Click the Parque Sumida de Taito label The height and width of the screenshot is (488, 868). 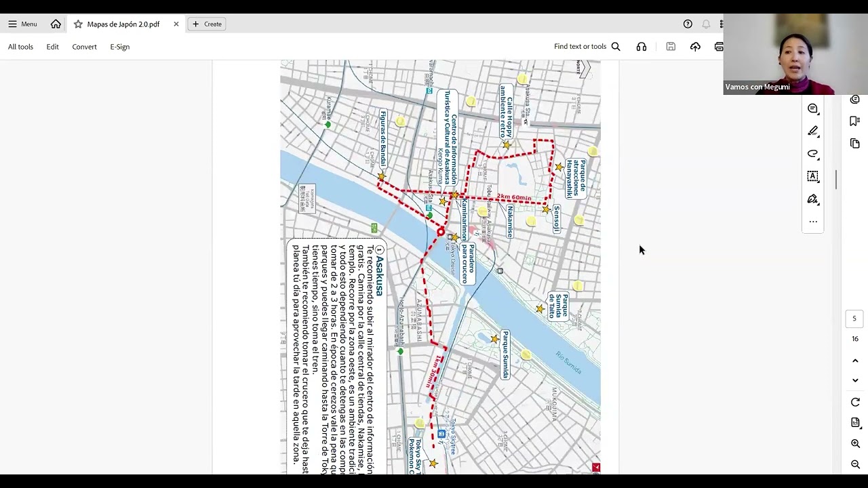click(x=559, y=306)
